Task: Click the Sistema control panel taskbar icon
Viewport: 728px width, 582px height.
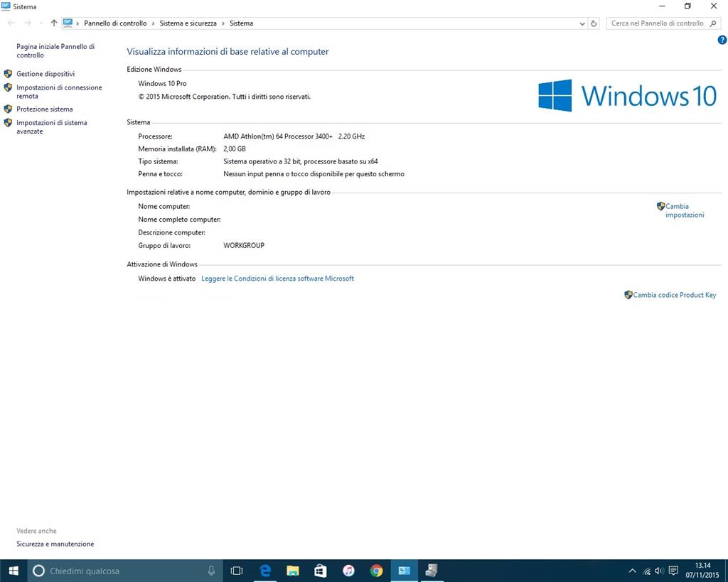Action: 404,571
